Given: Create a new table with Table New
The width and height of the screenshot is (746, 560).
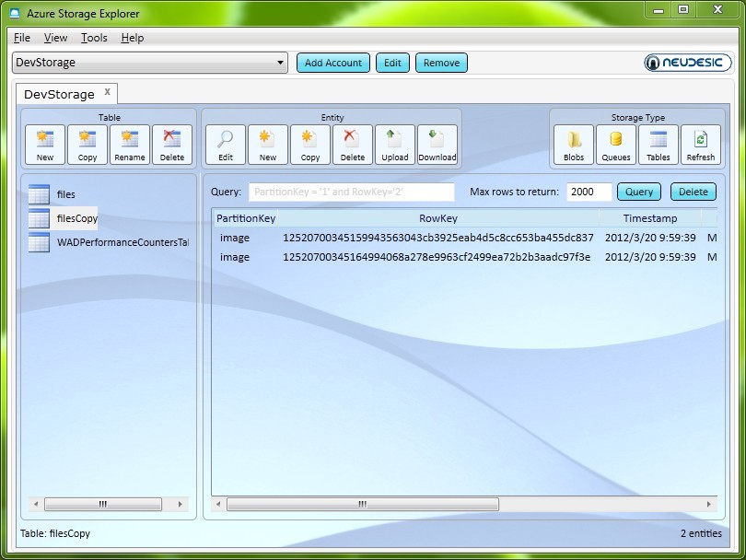Looking at the screenshot, I should coord(45,145).
